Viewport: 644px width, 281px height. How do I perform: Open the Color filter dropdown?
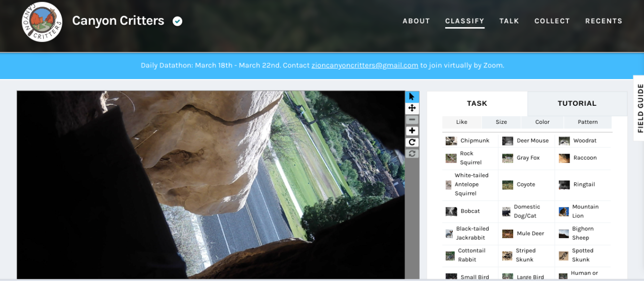coord(542,122)
